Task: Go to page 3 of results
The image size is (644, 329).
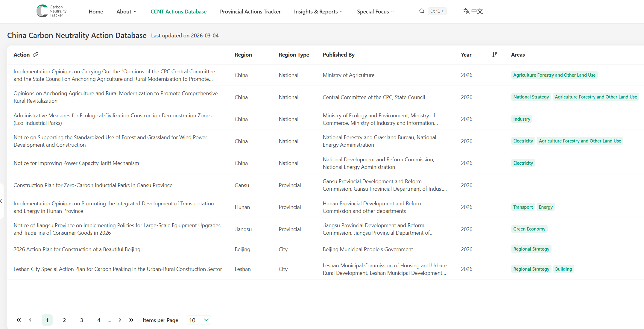Action: 81,320
